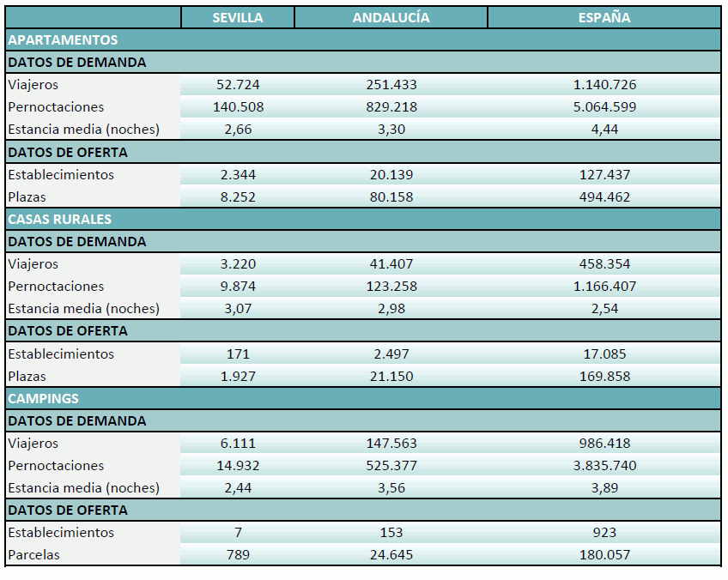The image size is (728, 580).
Task: Click DATOS DE DEMANDA under APARTAMENTOS
Action: coord(77,63)
